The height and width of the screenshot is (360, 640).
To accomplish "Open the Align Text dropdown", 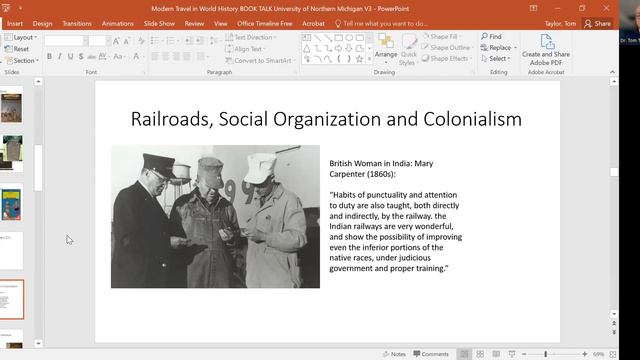I will pyautogui.click(x=245, y=49).
